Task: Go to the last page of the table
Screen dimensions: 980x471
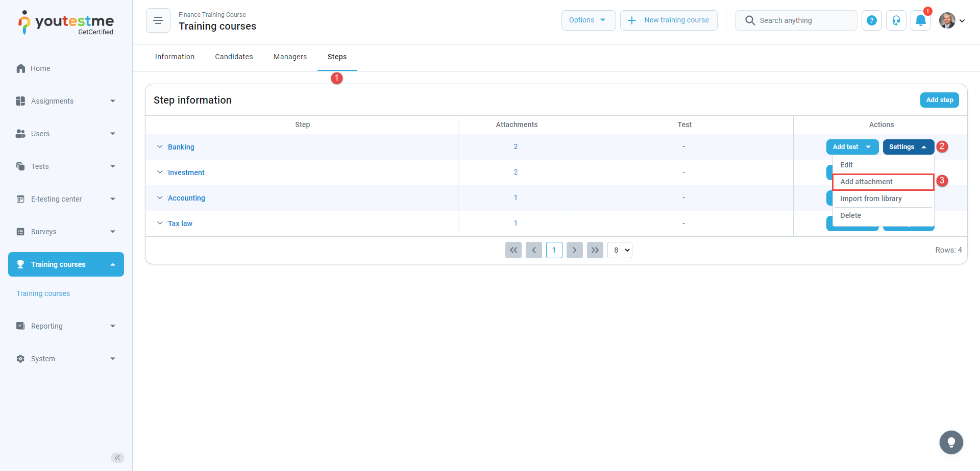Action: 595,250
